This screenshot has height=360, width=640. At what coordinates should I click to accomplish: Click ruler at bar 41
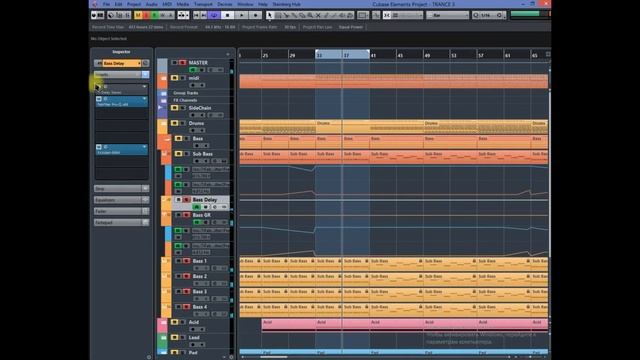(x=373, y=55)
